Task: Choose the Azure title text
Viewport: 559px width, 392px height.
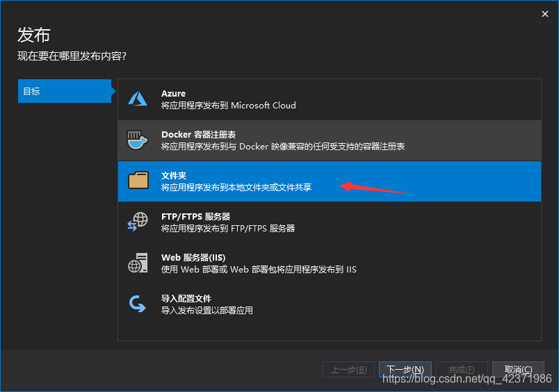Action: 173,93
